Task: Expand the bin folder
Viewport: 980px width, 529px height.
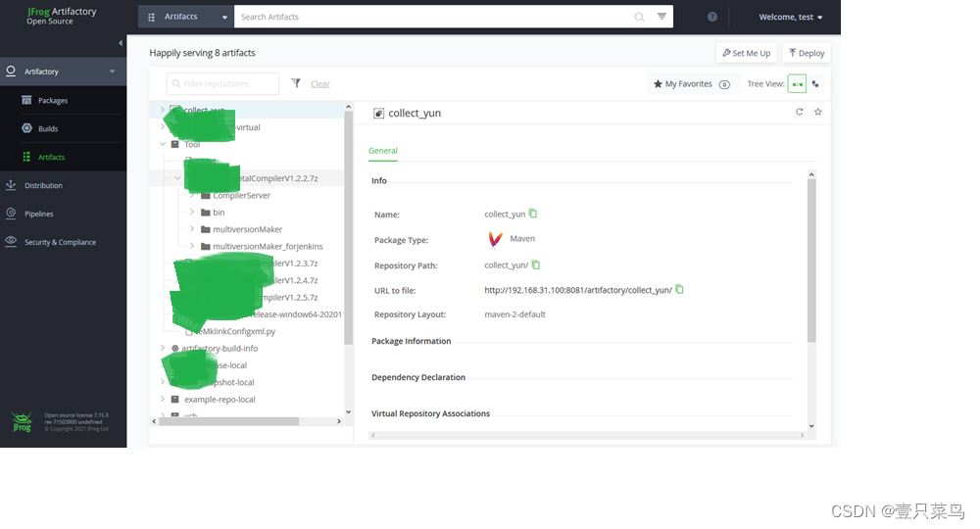Action: [192, 212]
